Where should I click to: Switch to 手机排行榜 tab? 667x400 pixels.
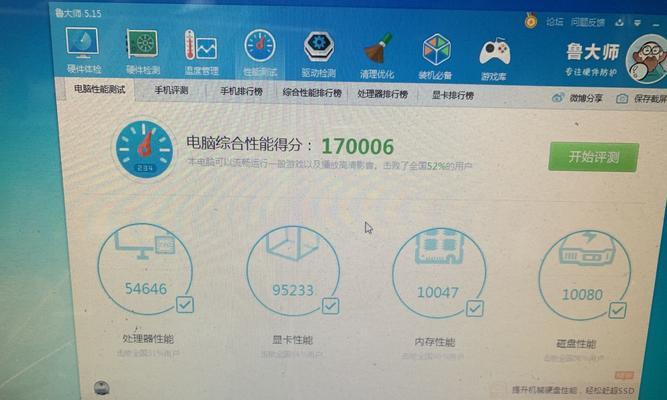[241, 91]
